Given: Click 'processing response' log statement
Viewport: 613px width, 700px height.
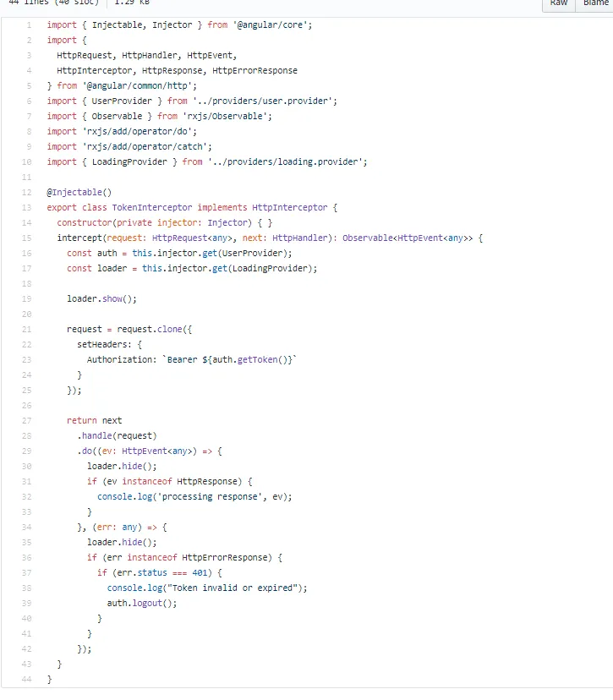Looking at the screenshot, I should click(x=194, y=496).
